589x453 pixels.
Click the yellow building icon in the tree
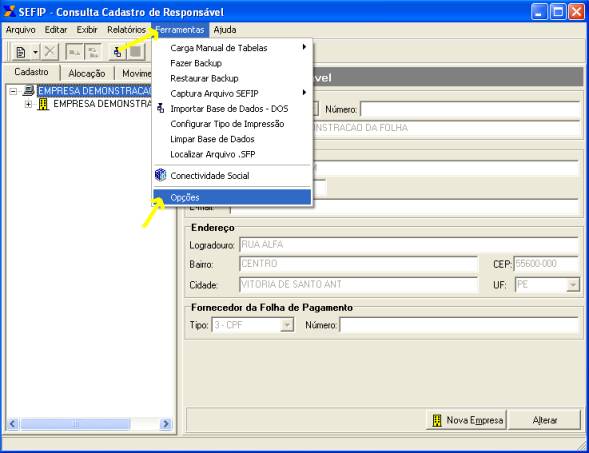[43, 104]
